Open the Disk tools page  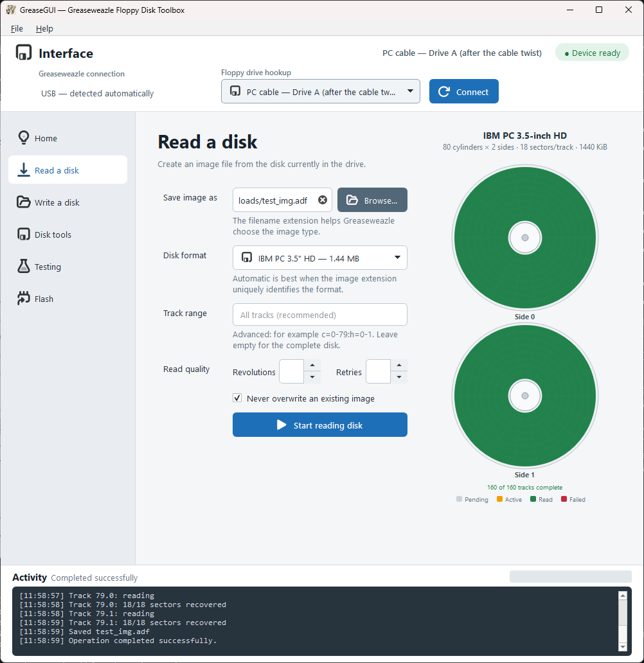coord(67,234)
